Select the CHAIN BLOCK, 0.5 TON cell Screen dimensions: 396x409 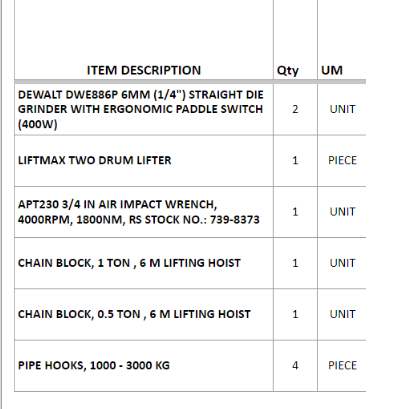pos(144,314)
